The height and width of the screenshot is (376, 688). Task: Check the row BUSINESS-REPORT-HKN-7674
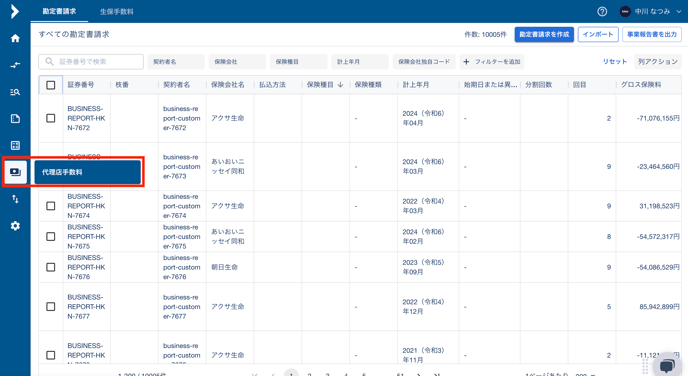point(50,206)
